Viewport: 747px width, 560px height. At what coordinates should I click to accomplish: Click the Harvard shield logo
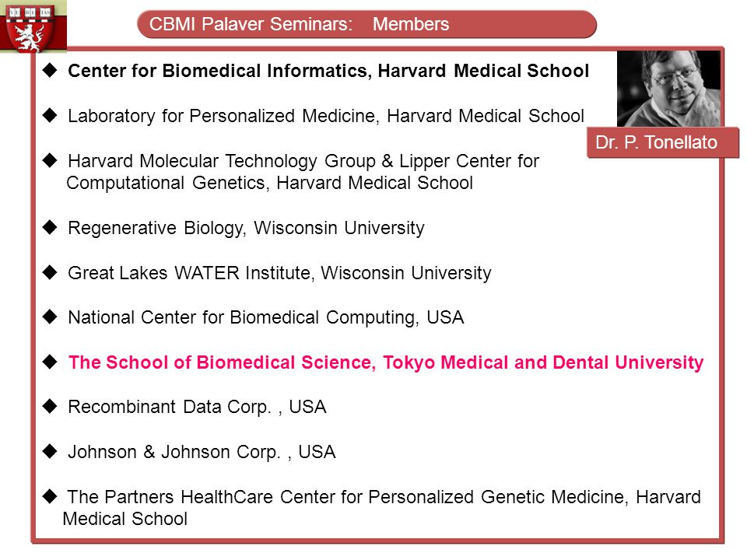(33, 25)
